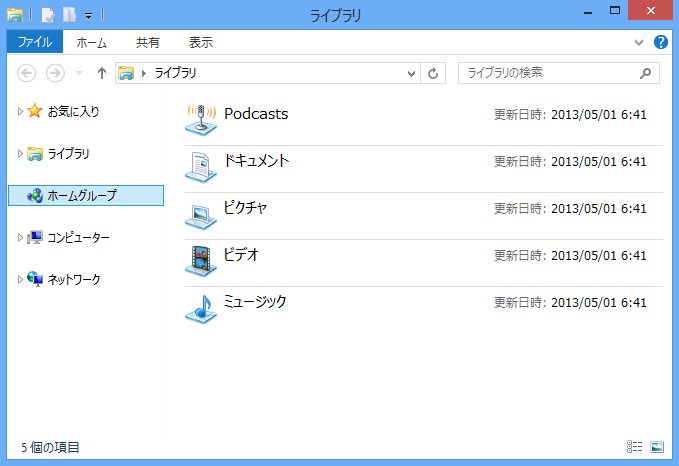
Task: Click the ホームグループ icon in sidebar
Action: pyautogui.click(x=35, y=195)
